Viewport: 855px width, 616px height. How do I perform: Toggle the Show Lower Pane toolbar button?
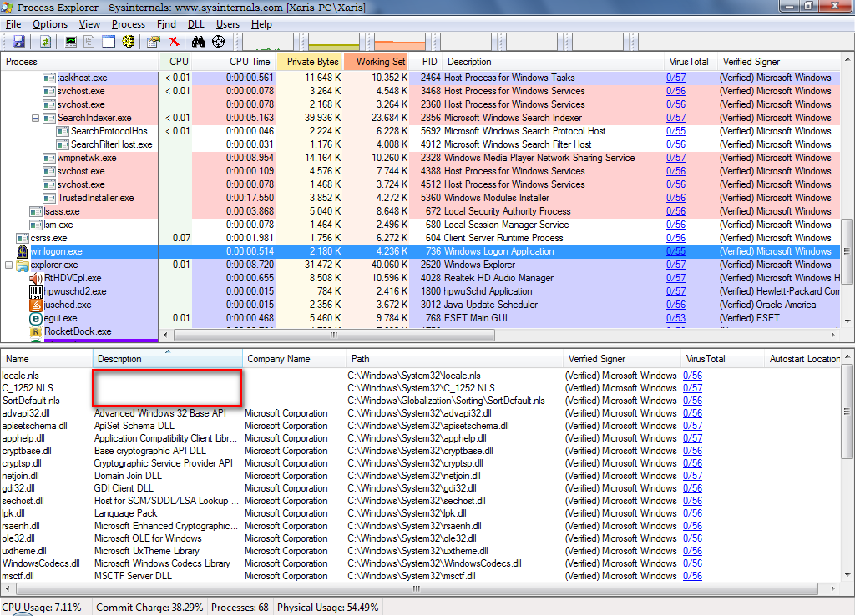(x=109, y=42)
